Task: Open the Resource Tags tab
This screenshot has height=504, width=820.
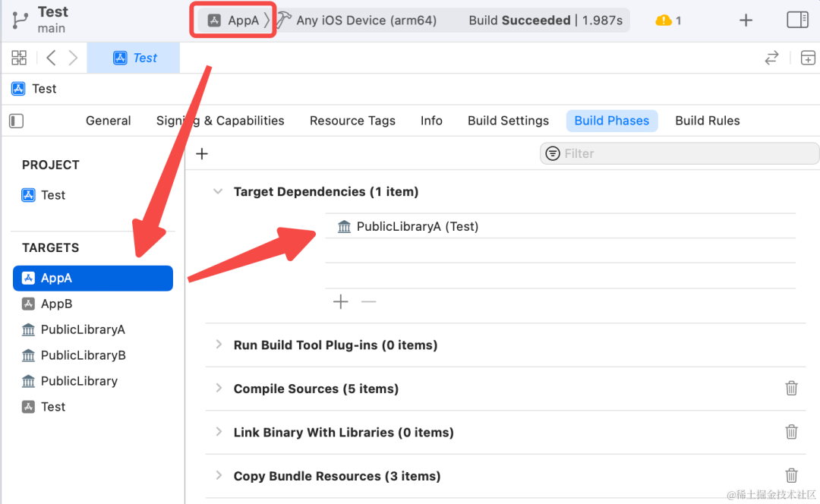Action: tap(352, 121)
